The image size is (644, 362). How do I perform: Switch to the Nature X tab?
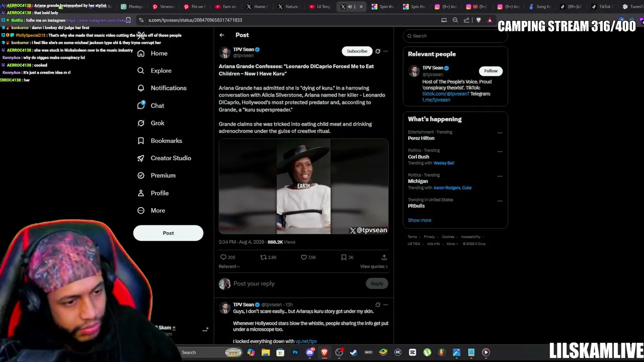[287, 7]
